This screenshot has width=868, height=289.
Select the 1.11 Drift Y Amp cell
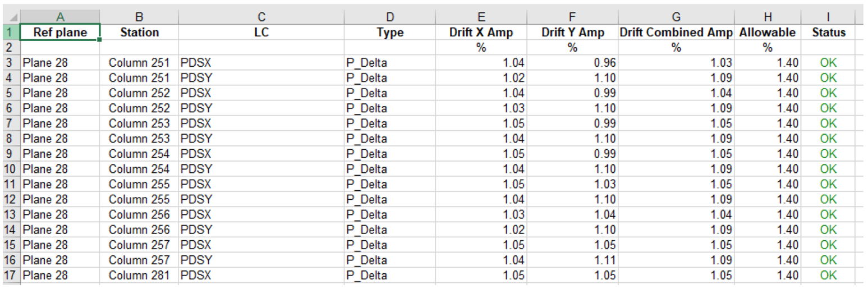point(572,260)
